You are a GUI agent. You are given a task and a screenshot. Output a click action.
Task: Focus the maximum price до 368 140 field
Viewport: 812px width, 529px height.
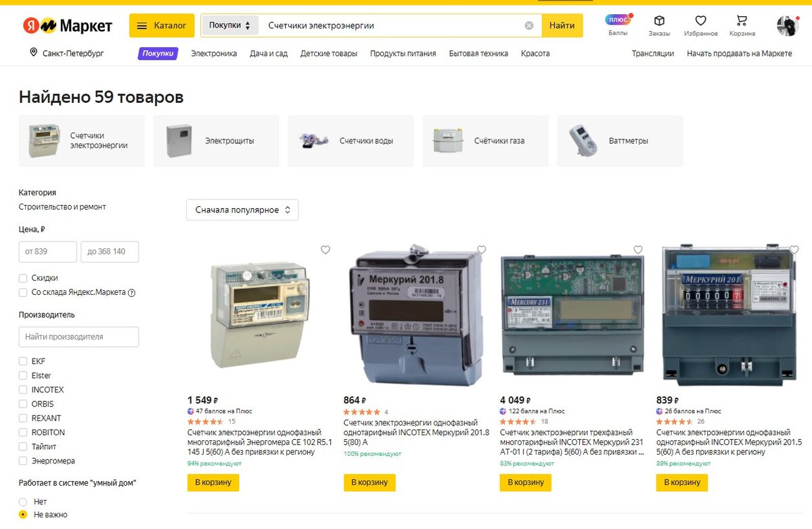(110, 252)
